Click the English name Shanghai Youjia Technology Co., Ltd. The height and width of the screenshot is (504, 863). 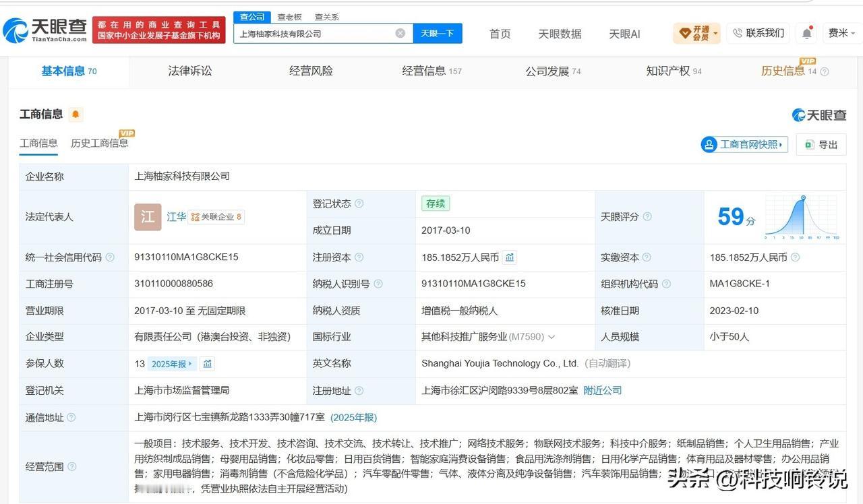coord(500,364)
